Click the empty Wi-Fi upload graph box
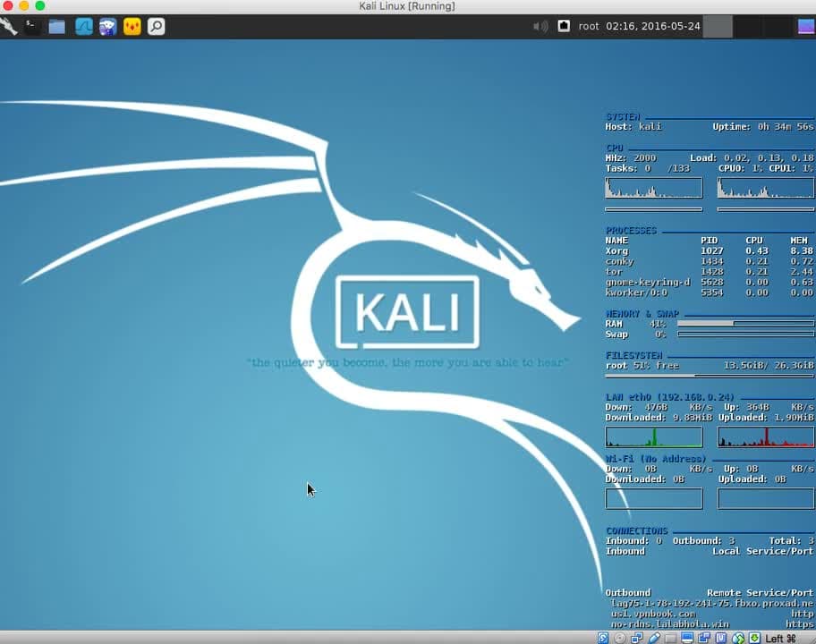Screen dimensions: 816x644 pyautogui.click(x=766, y=498)
